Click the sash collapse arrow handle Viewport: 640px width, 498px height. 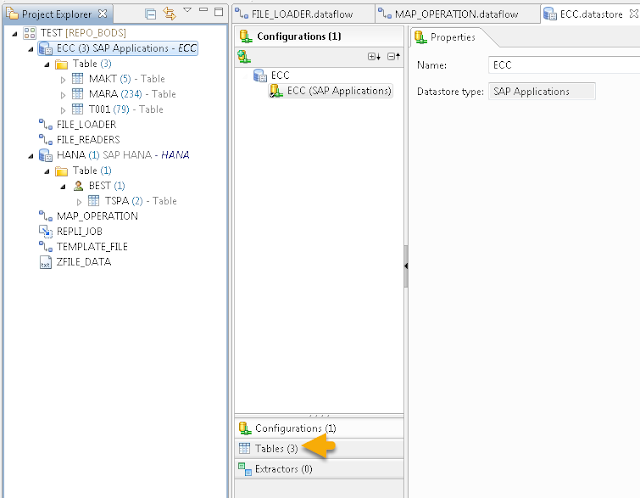pos(406,266)
